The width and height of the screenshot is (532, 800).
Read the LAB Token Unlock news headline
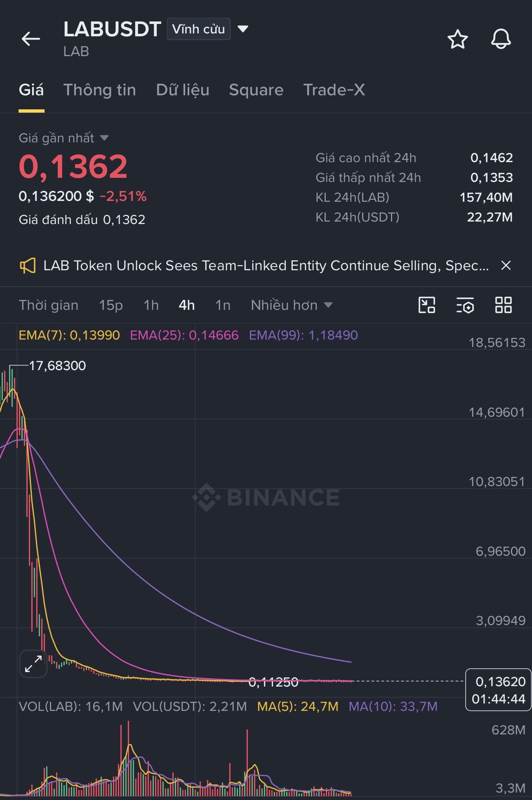[266, 266]
